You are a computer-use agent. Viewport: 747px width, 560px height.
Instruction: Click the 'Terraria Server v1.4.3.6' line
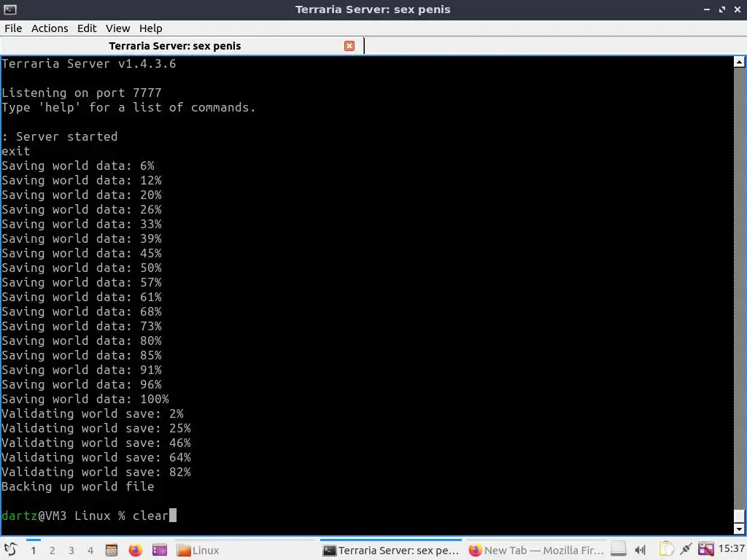point(88,64)
